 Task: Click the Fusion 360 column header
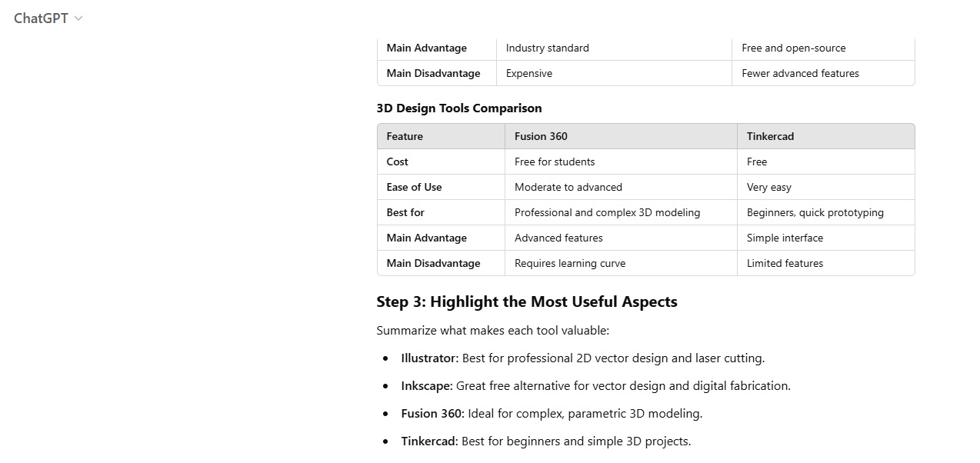click(541, 136)
